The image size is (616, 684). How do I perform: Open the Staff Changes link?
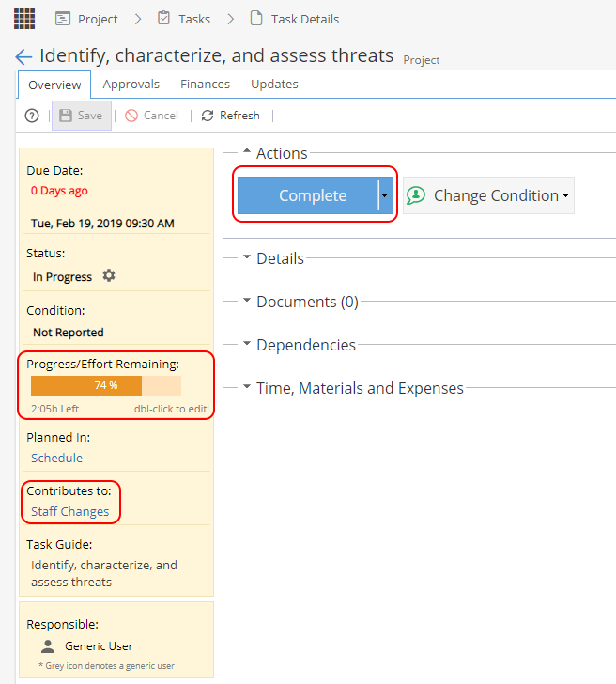pyautogui.click(x=70, y=512)
